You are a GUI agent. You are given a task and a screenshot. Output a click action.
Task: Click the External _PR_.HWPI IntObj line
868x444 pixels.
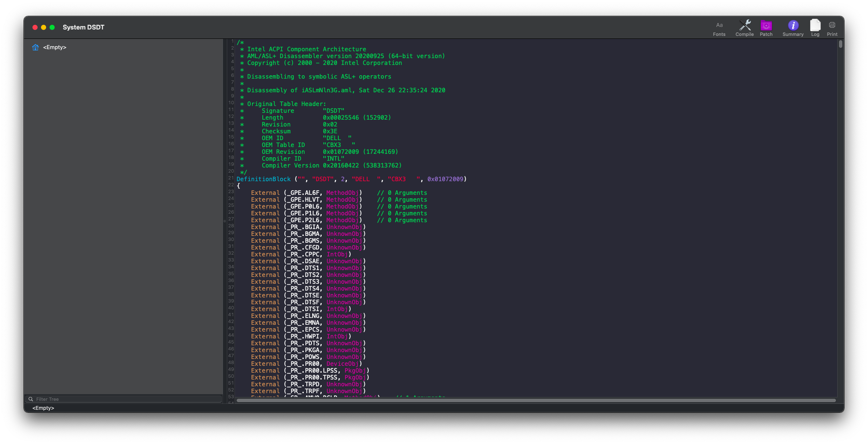pos(301,336)
